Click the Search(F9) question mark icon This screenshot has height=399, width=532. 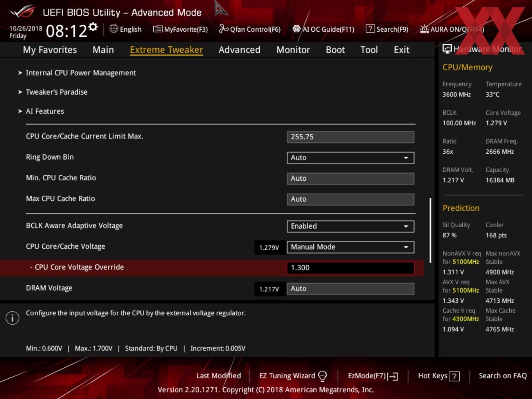[x=370, y=29]
